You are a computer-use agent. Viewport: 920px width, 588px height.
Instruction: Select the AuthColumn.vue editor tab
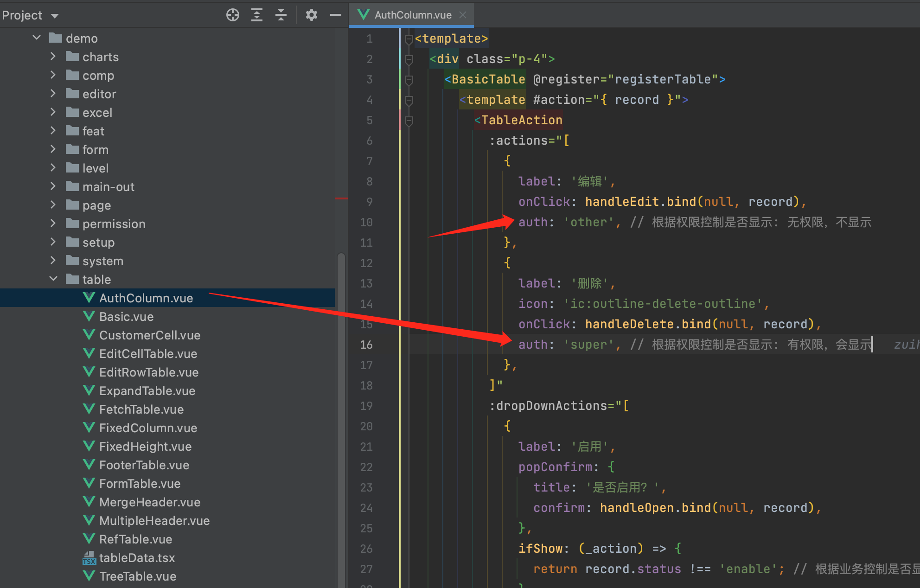413,14
